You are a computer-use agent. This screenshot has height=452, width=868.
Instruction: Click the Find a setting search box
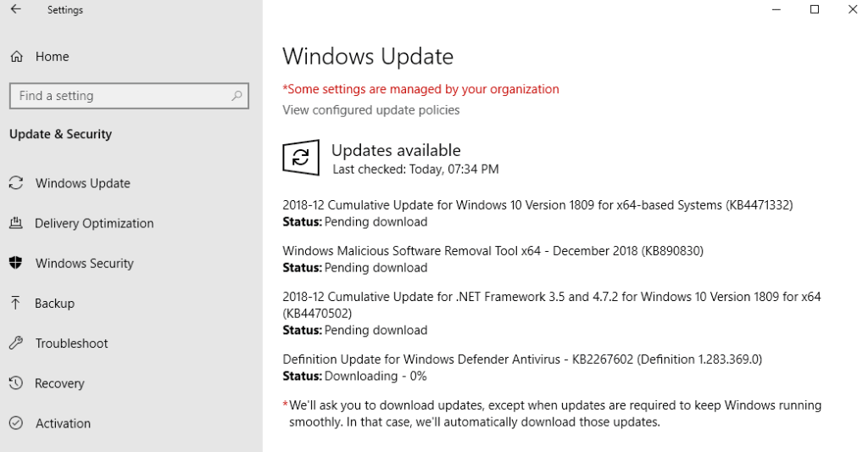pos(129,96)
